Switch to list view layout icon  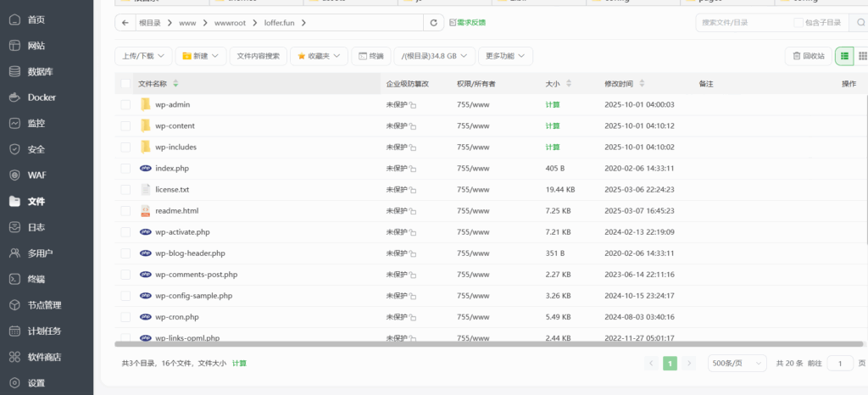844,56
